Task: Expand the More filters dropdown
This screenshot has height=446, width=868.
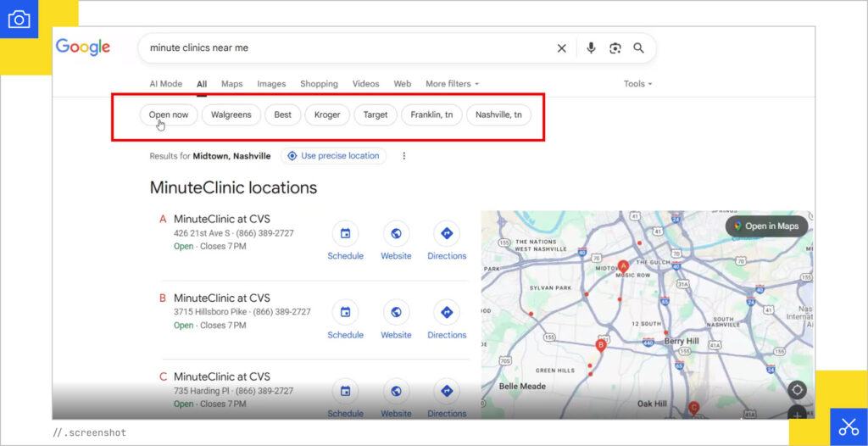Action: 452,84
